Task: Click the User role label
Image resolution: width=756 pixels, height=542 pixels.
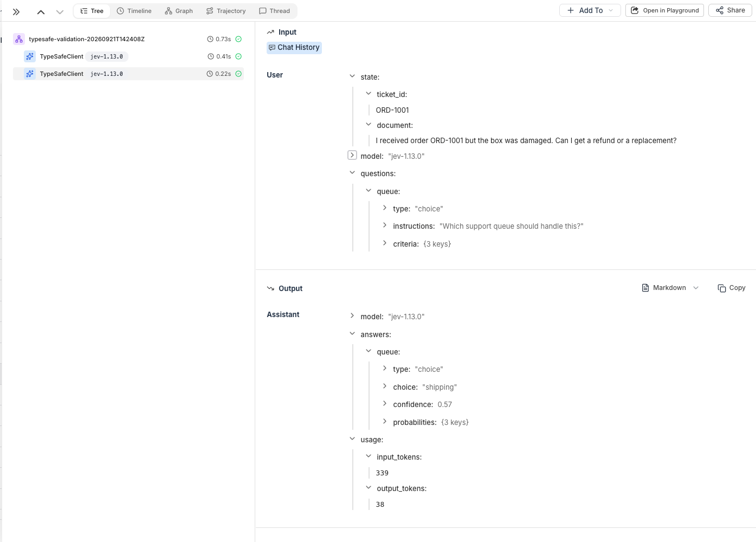Action: click(275, 75)
